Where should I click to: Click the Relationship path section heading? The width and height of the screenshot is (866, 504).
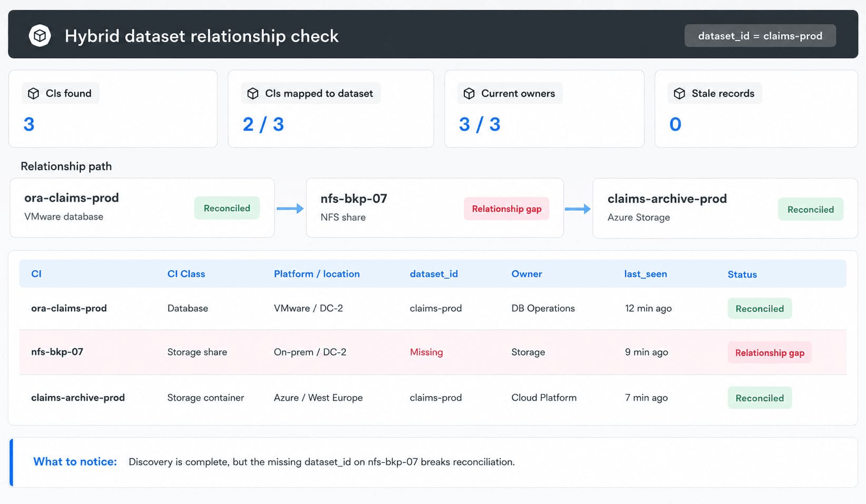pyautogui.click(x=66, y=166)
